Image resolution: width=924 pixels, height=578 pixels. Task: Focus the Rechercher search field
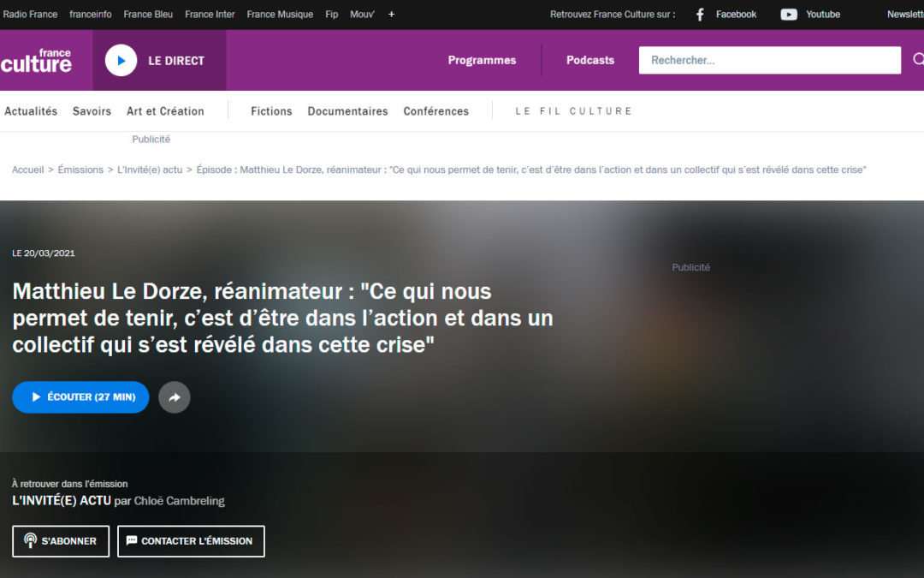(x=770, y=60)
